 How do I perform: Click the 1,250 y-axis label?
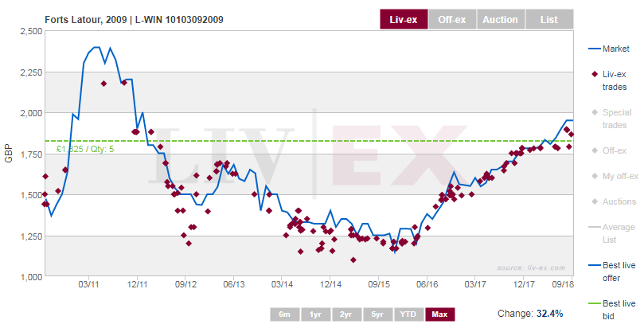pos(31,236)
